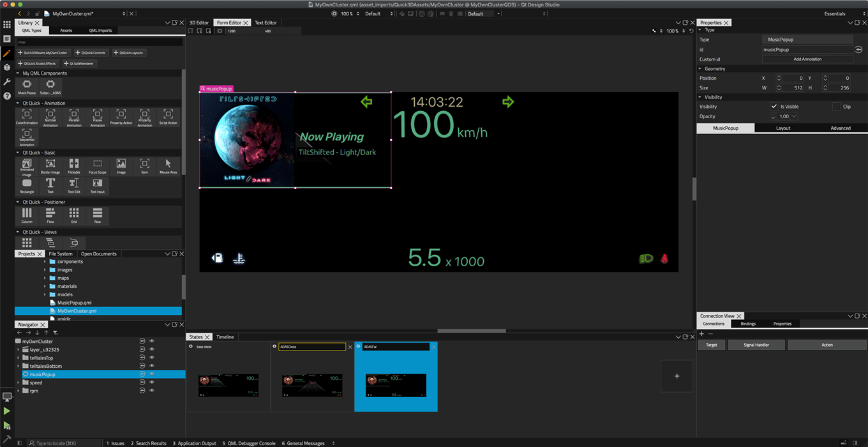Screen dimensions: 868x447
Task: Click the Text Edit component icon
Action: (73, 184)
